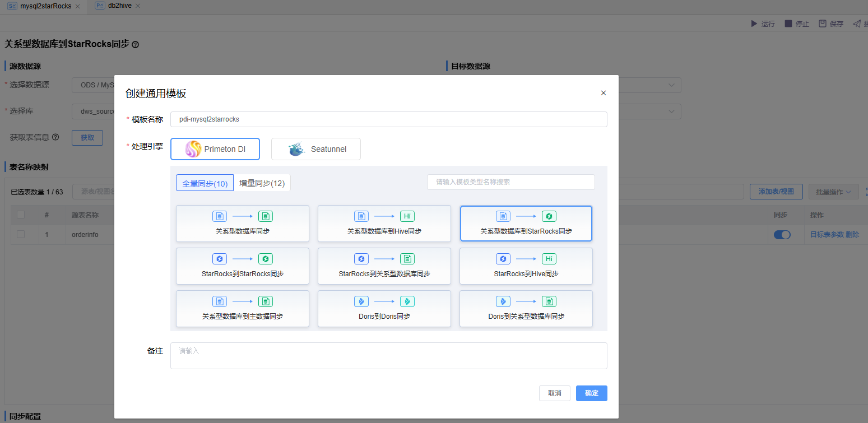Viewport: 868px width, 423px height.
Task: Toggle the sync switch for orderinfo
Action: pyautogui.click(x=782, y=235)
